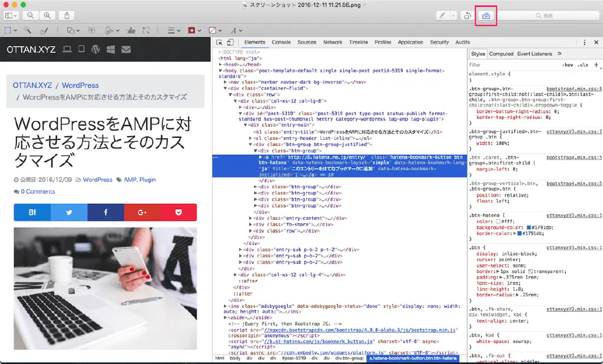Toggle the .cls option in Styles pane

click(583, 65)
